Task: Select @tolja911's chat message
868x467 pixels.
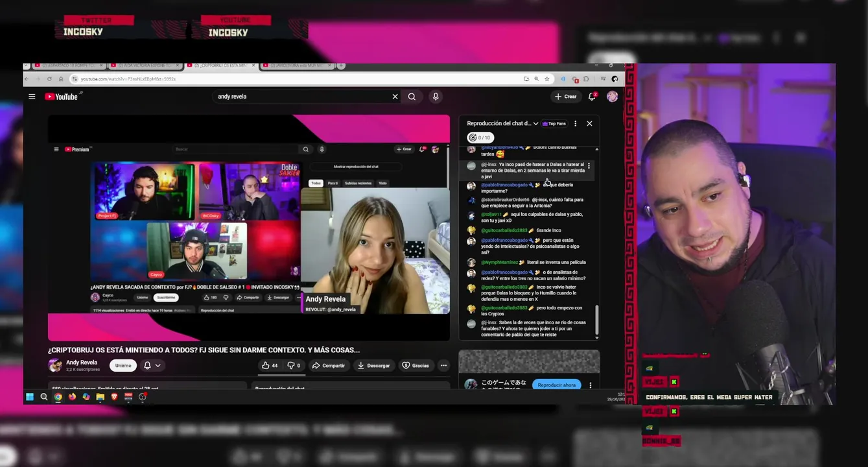Action: [x=528, y=217]
